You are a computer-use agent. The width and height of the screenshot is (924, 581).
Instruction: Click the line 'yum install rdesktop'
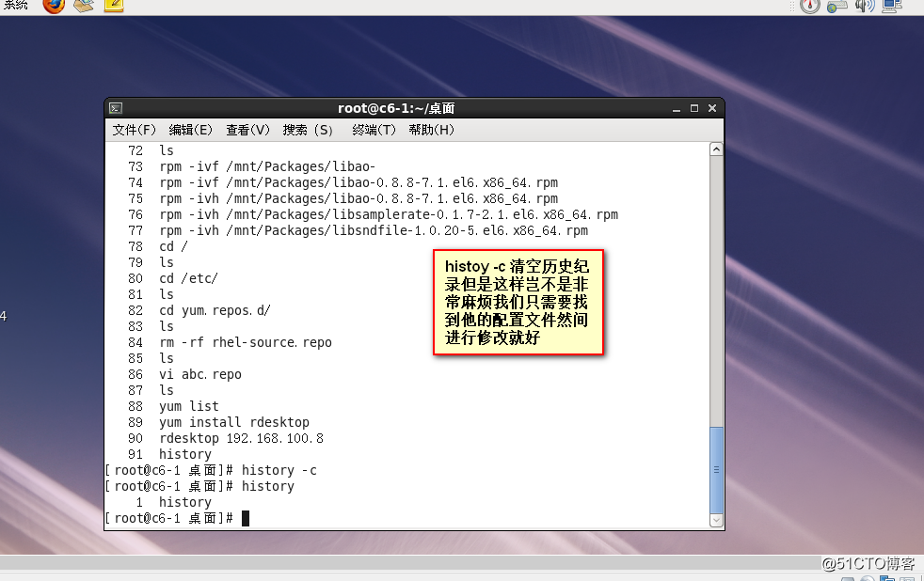pyautogui.click(x=234, y=422)
